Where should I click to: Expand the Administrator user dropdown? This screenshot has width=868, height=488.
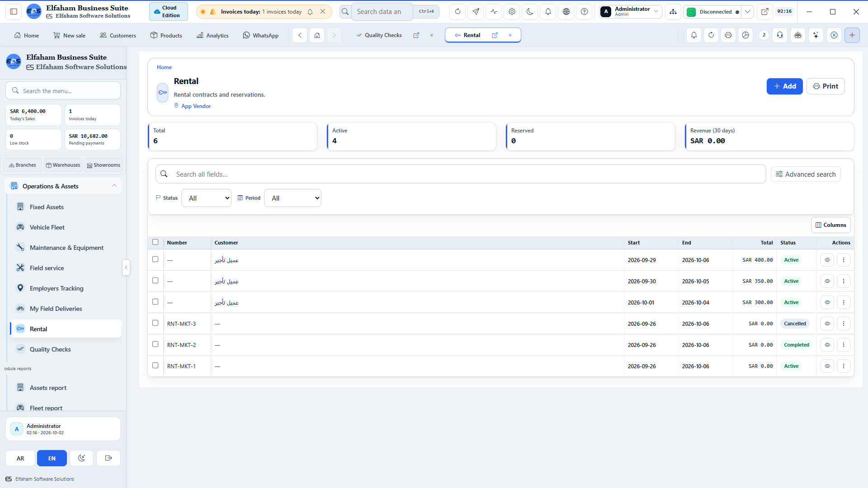[x=631, y=12]
